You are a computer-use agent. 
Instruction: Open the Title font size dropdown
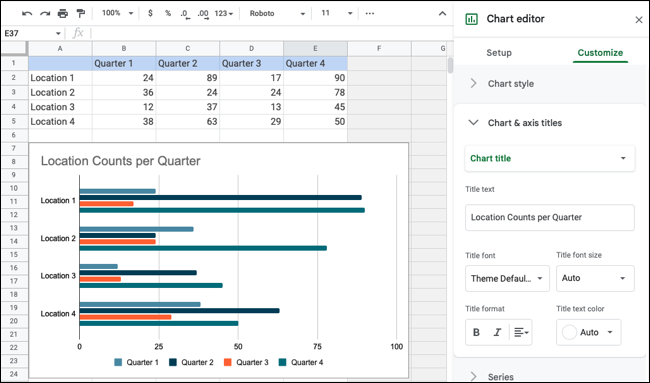[x=595, y=278]
